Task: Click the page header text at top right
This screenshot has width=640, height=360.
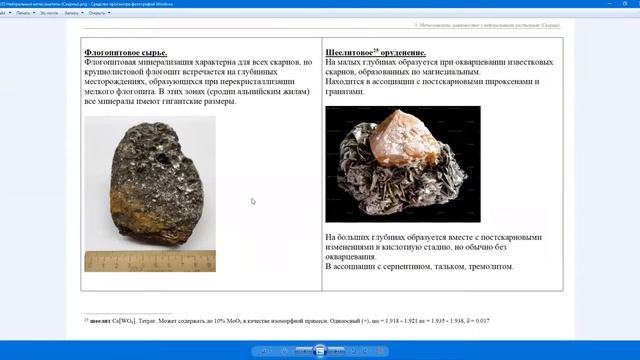Action: pos(487,25)
